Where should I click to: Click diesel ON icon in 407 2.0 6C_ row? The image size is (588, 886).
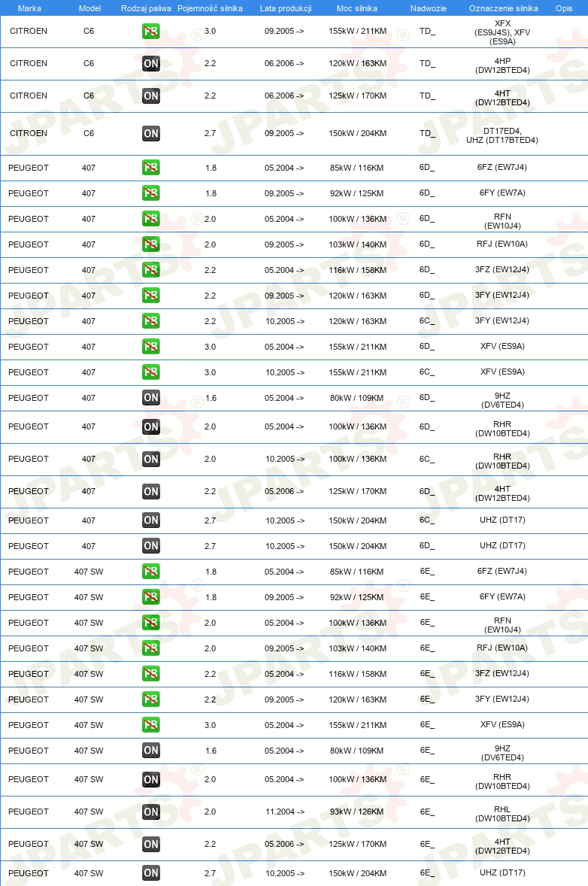151,459
